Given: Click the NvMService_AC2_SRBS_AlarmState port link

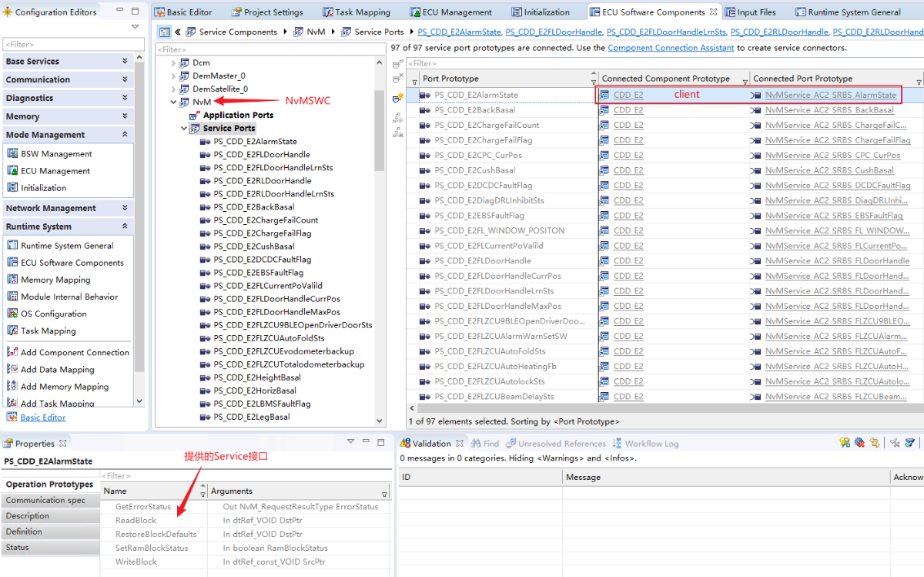Looking at the screenshot, I should click(831, 95).
